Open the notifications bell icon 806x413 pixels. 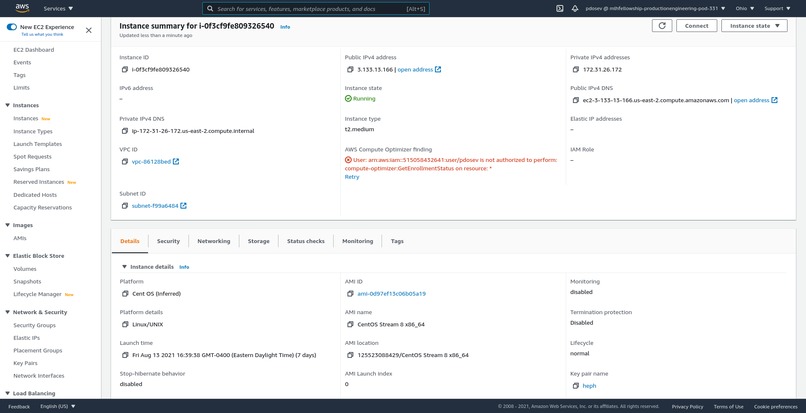pos(575,8)
